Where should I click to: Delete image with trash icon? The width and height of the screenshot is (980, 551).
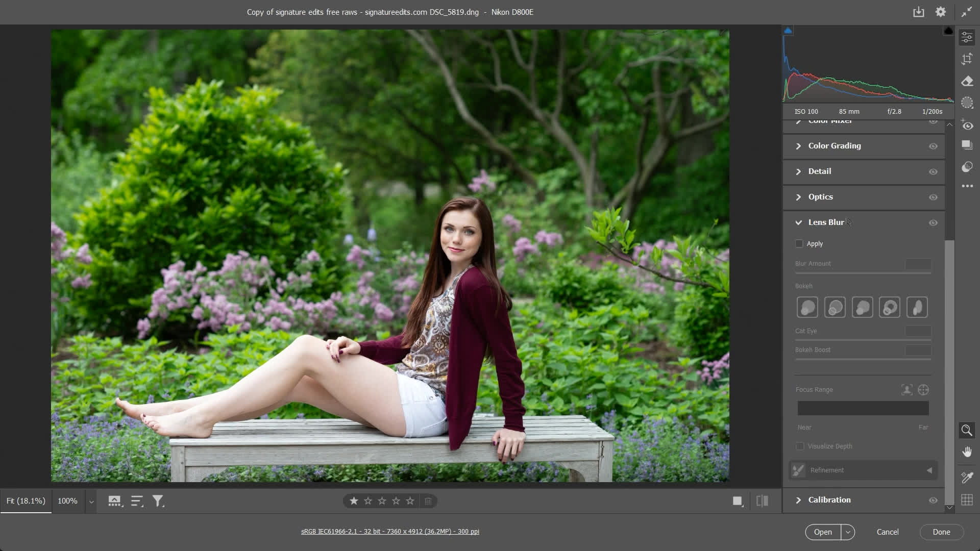pyautogui.click(x=428, y=501)
